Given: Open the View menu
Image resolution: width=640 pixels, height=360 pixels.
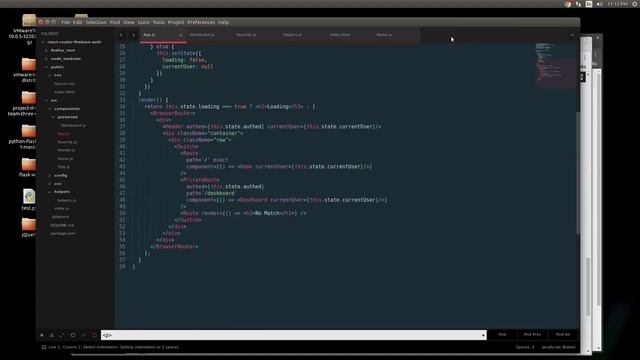Looking at the screenshot, I should [129, 22].
